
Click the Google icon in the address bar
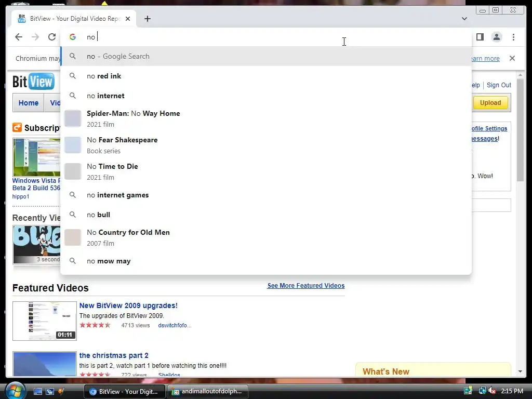pos(73,37)
